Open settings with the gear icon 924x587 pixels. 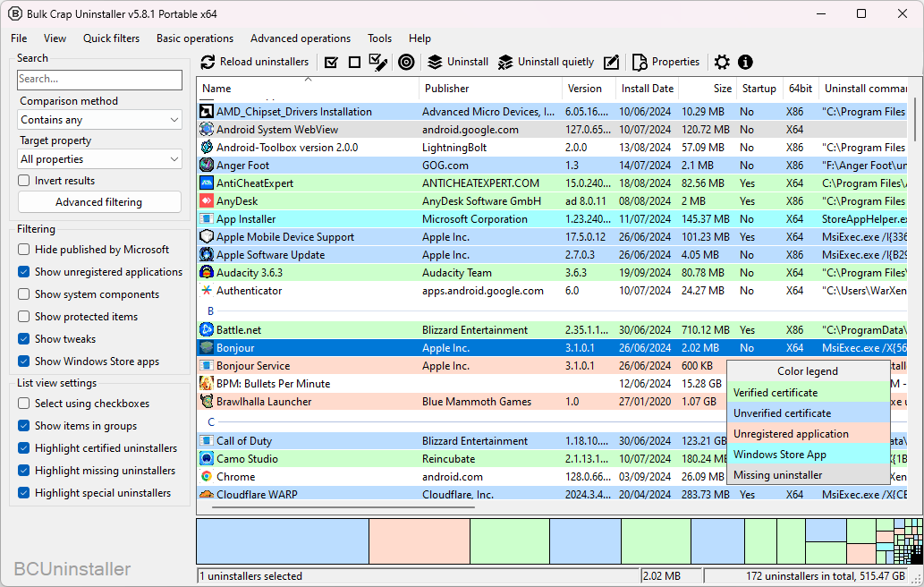point(722,62)
